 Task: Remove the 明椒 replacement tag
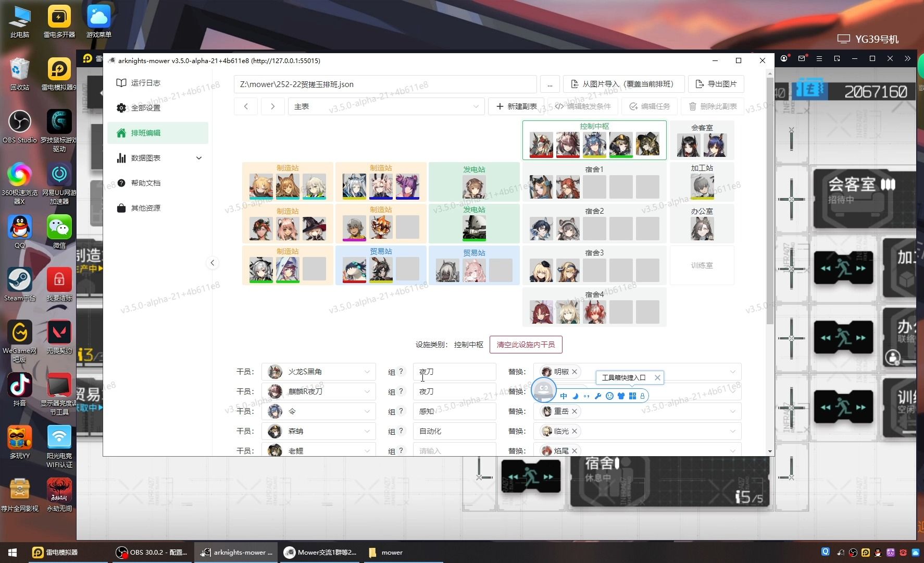(575, 372)
